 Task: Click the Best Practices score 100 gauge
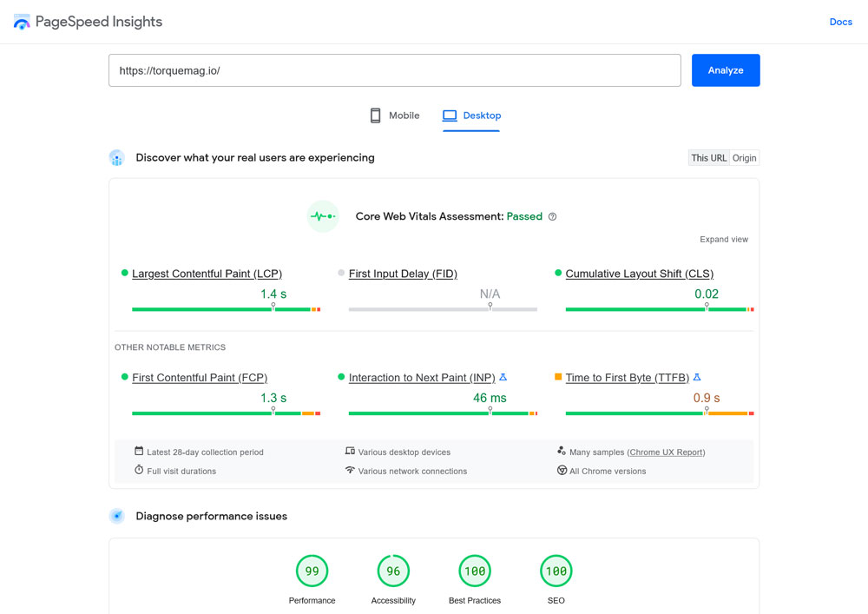(x=475, y=571)
